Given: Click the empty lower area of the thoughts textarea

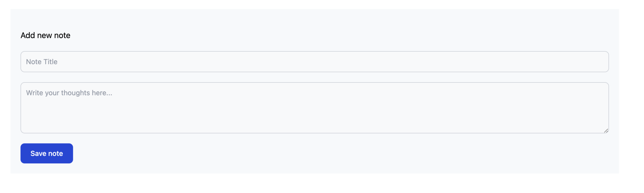Looking at the screenshot, I should click(x=314, y=124).
